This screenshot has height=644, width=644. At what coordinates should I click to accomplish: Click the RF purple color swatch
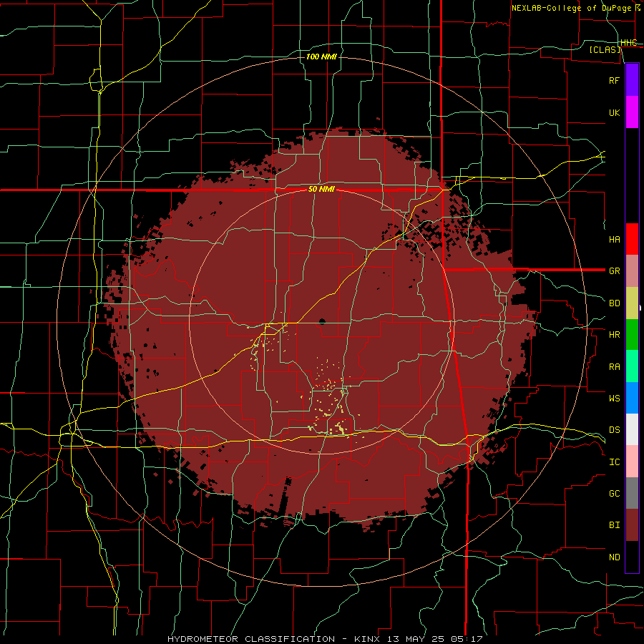[632, 80]
